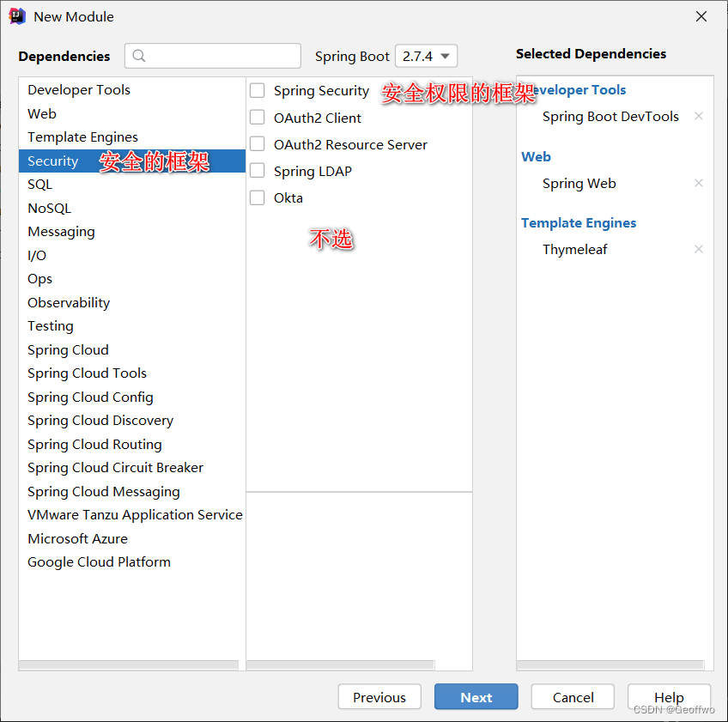Image resolution: width=728 pixels, height=722 pixels.
Task: Select the Developer Tools category
Action: 132,89
